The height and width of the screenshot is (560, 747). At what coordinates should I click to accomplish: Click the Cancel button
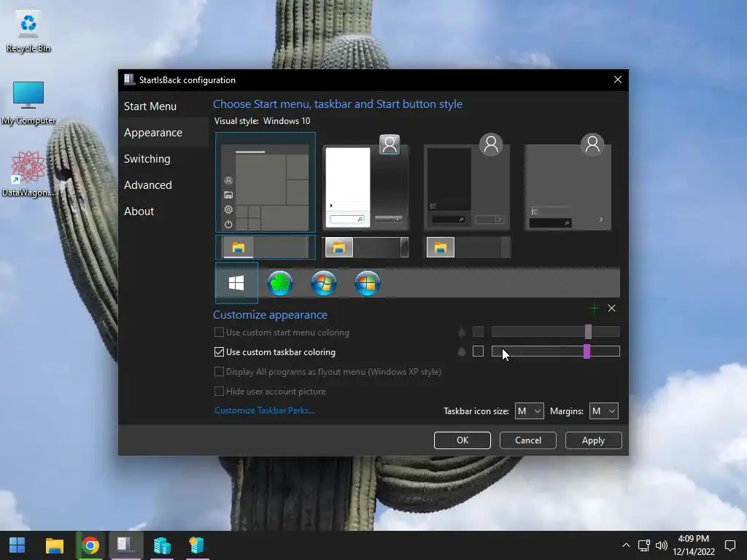click(528, 440)
